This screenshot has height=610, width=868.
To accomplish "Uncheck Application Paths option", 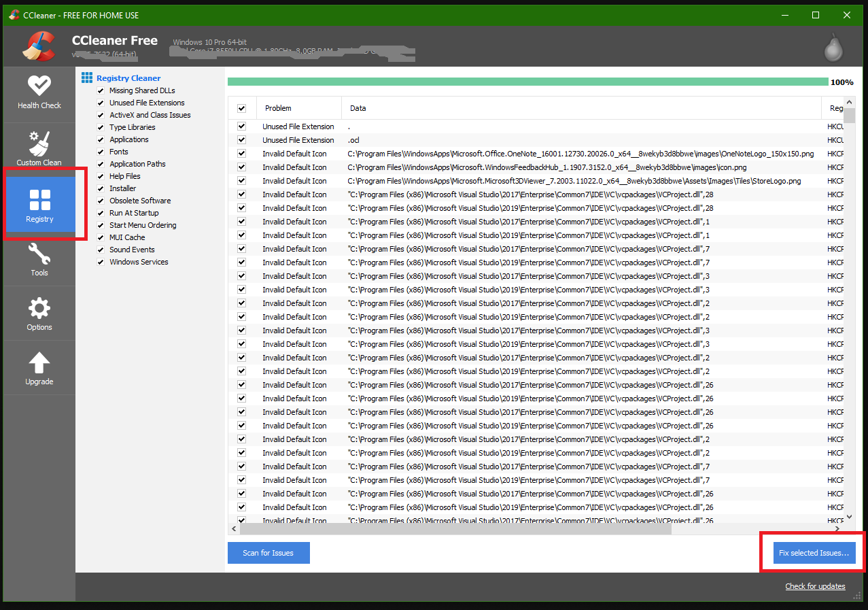I will (101, 164).
